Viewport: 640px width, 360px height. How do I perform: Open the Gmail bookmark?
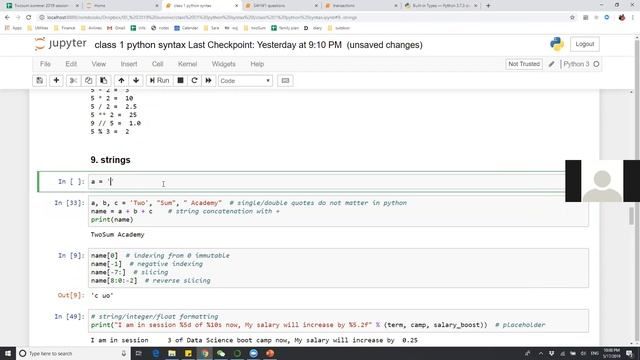(116, 28)
